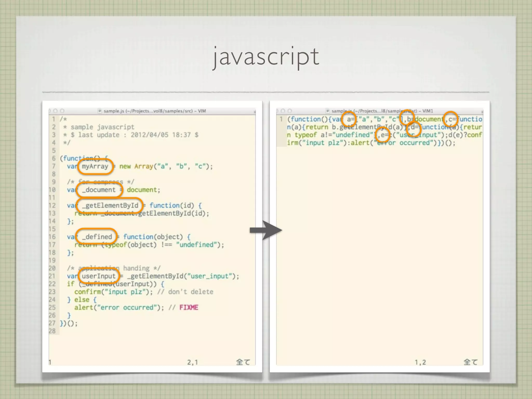532x399 pixels.
Task: Zoom the right VIM1 window with its green button
Action: (x=290, y=111)
